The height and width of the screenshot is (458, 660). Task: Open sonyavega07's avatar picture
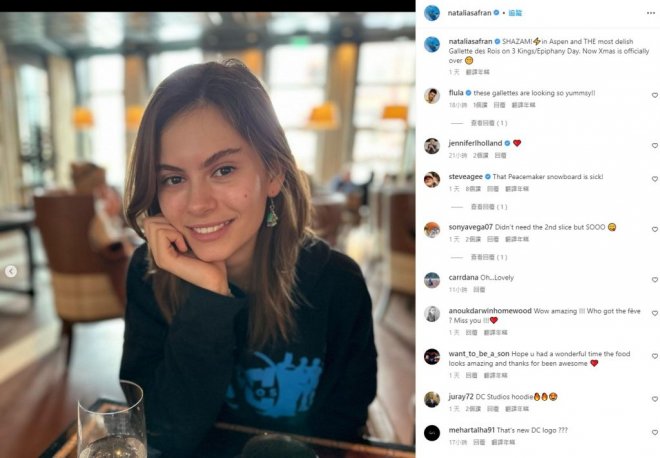pos(432,229)
